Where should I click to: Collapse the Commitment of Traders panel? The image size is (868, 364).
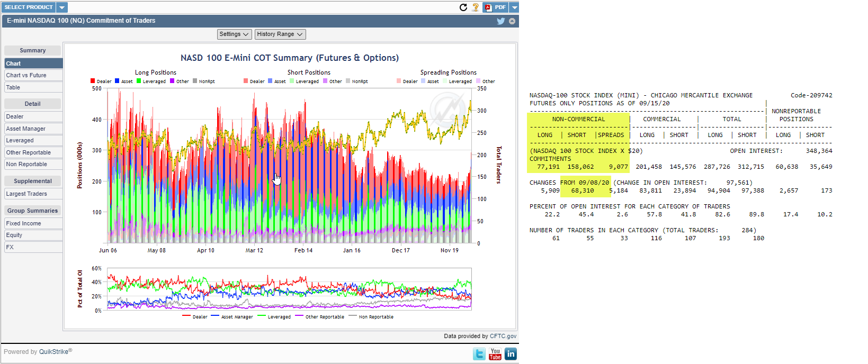(x=512, y=21)
